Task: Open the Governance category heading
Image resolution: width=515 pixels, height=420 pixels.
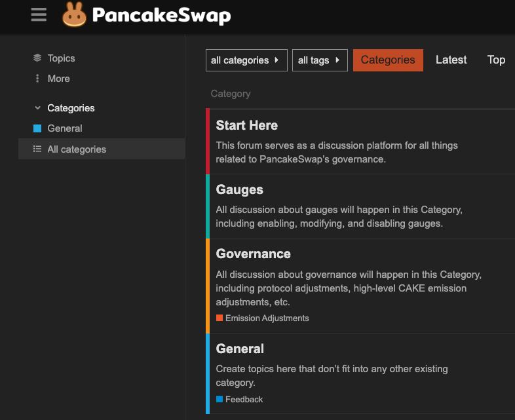Action: tap(253, 254)
